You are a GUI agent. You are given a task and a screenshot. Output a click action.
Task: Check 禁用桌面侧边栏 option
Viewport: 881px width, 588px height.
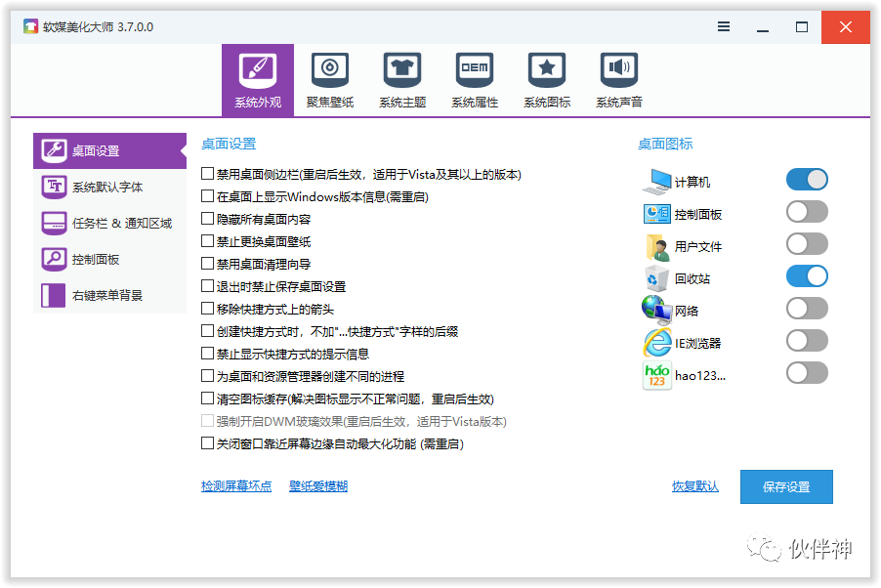pyautogui.click(x=207, y=174)
